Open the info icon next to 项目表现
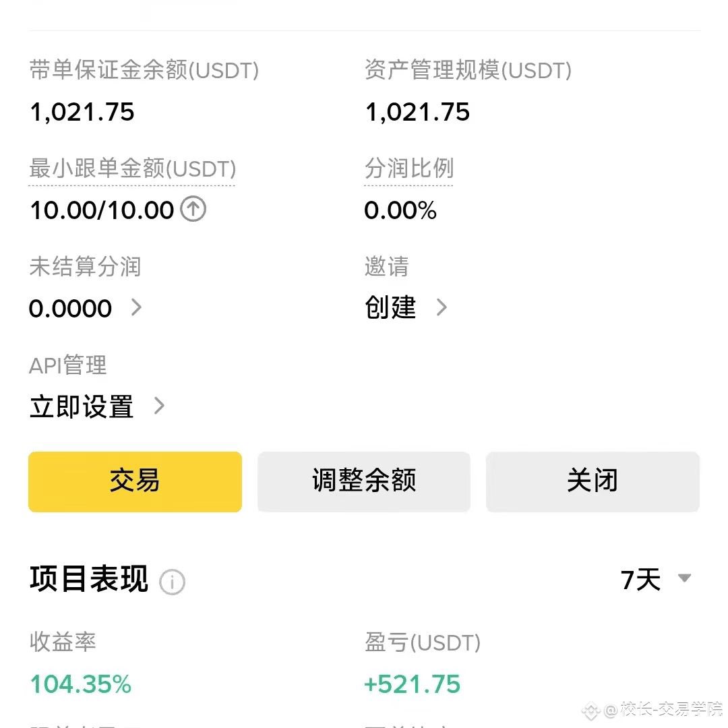The width and height of the screenshot is (728, 728). (172, 581)
